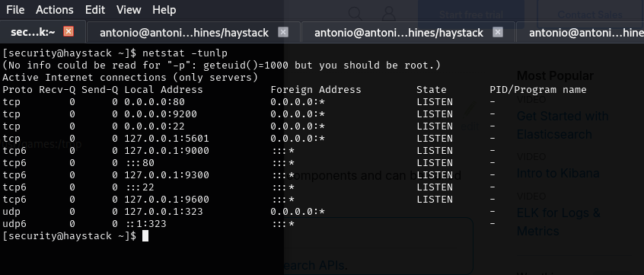Screen dimensions: 644x275
Task: Click the :::80 tcp6 address
Action: pos(140,163)
